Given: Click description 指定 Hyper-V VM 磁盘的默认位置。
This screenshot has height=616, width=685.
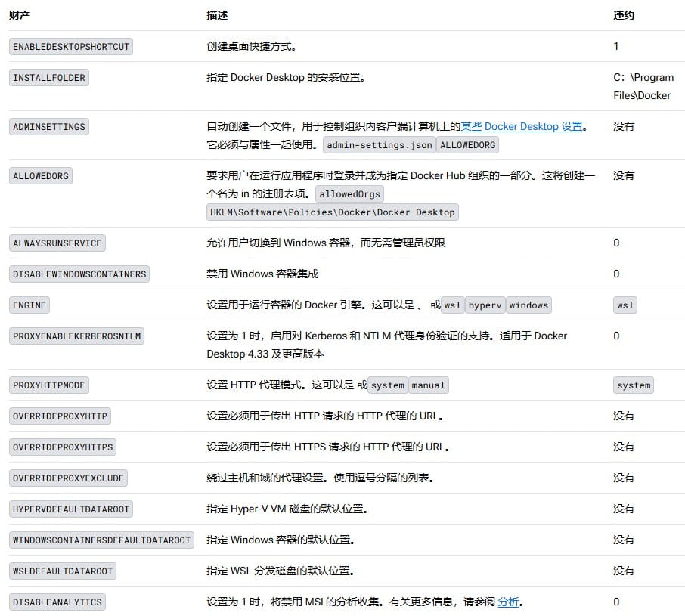Looking at the screenshot, I should tap(287, 509).
